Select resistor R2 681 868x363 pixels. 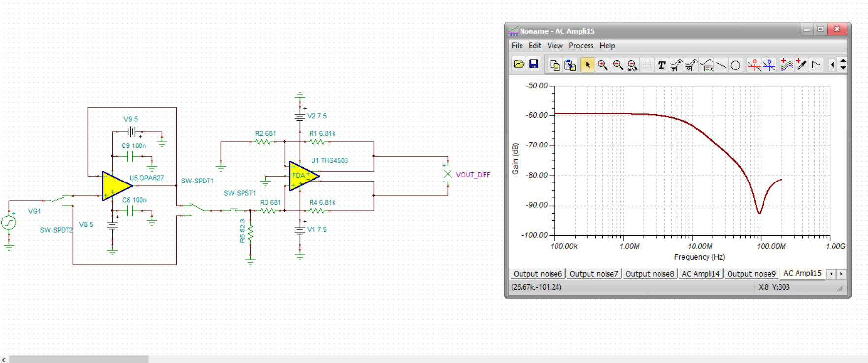[263, 142]
